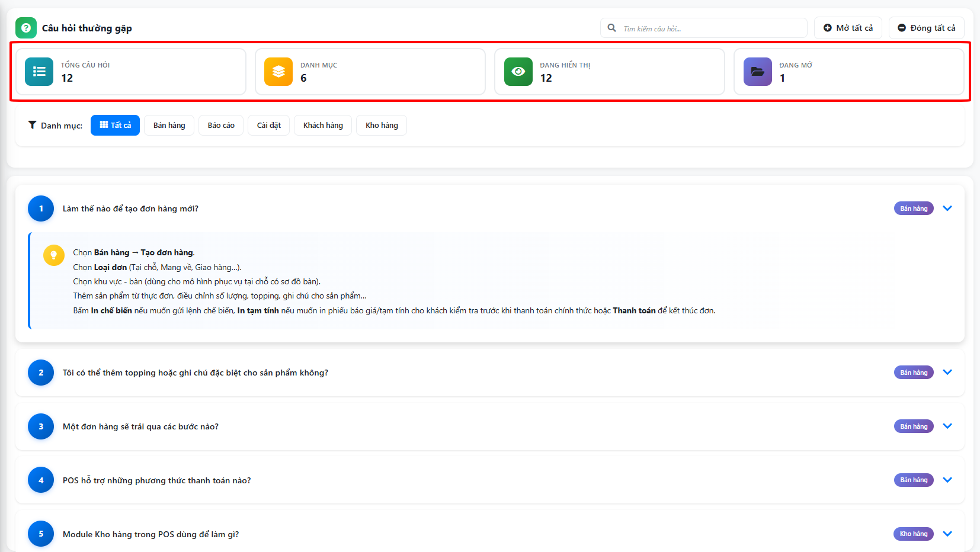The width and height of the screenshot is (980, 552).
Task: Click the Kho hàng badge on question 5
Action: pos(913,534)
